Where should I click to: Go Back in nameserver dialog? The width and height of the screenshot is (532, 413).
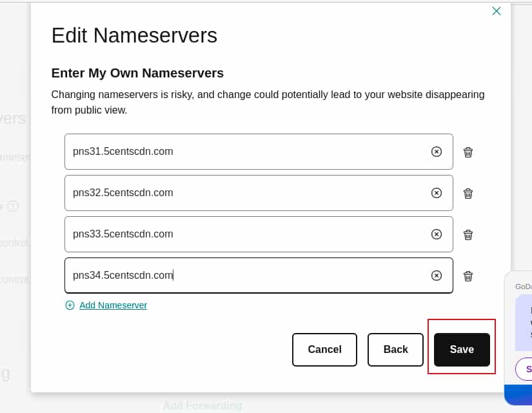395,350
